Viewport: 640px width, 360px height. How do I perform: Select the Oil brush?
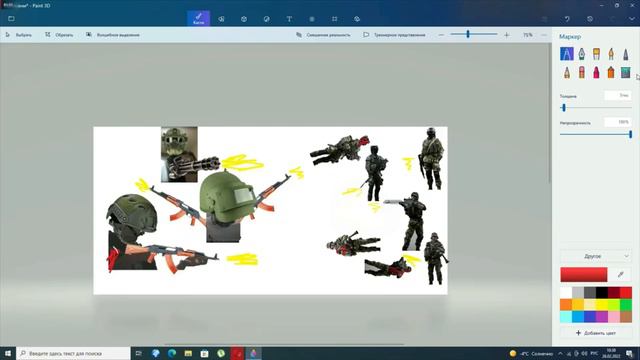[x=596, y=54]
